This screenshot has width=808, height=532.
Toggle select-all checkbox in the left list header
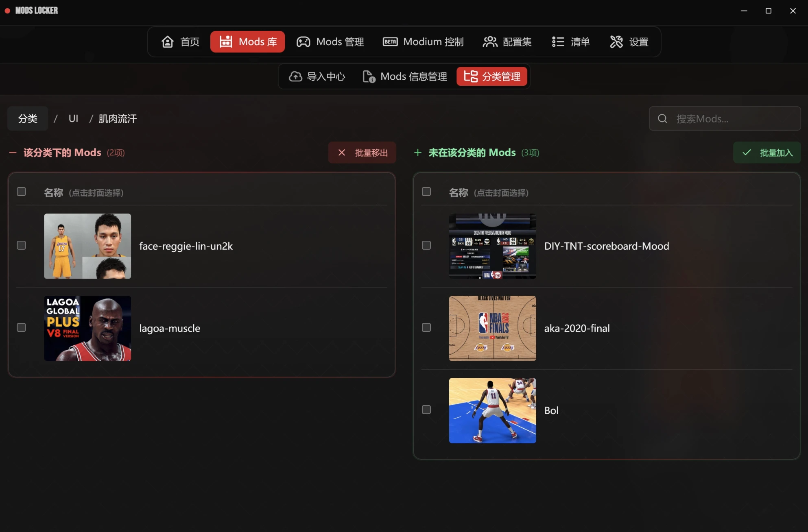tap(22, 192)
